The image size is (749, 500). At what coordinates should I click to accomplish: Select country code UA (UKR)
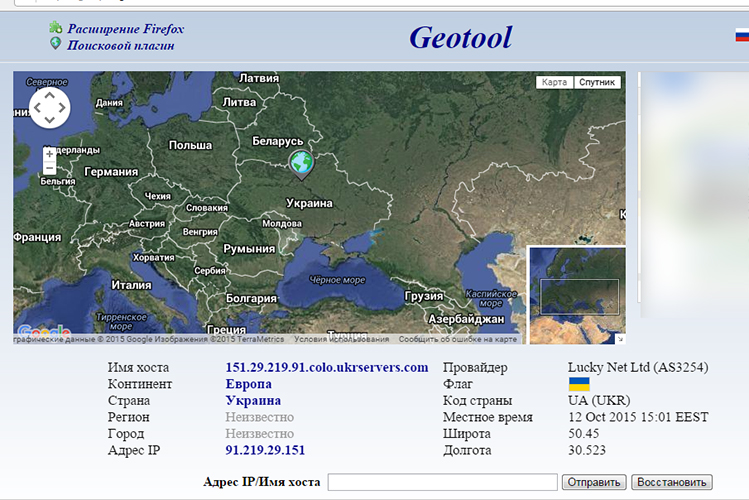tap(599, 400)
